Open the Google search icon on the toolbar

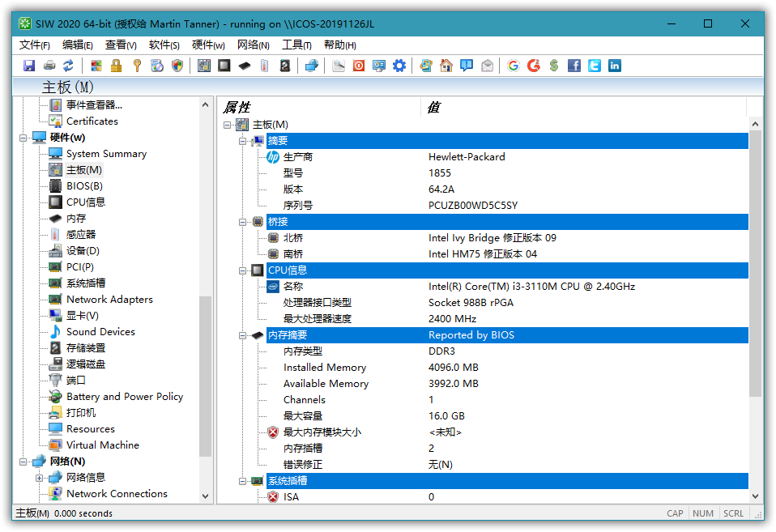[x=513, y=65]
